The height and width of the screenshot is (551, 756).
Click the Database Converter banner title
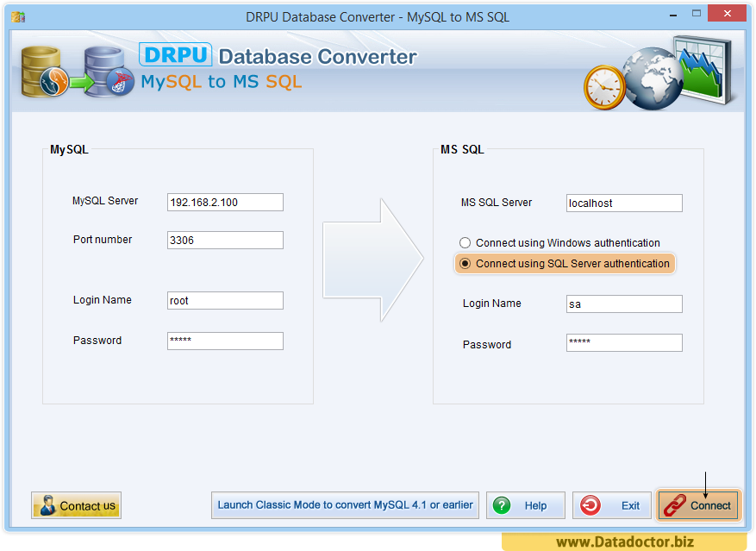(318, 56)
